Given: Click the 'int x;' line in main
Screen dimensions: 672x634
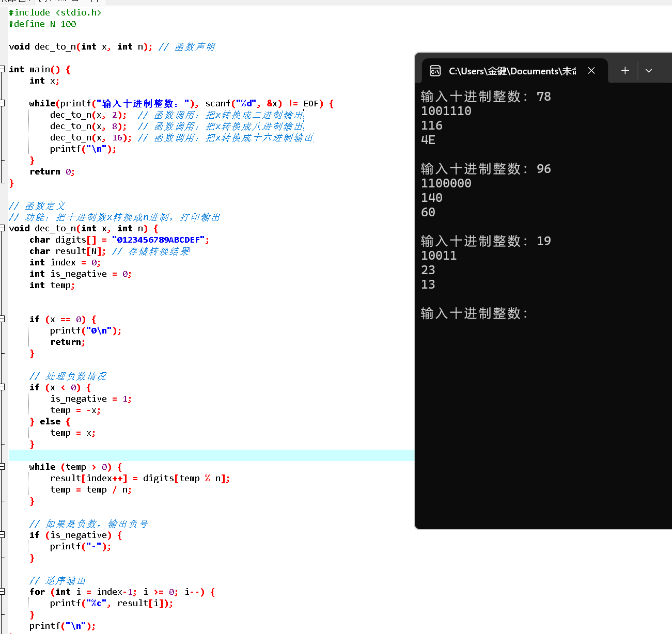Looking at the screenshot, I should pyautogui.click(x=44, y=81).
